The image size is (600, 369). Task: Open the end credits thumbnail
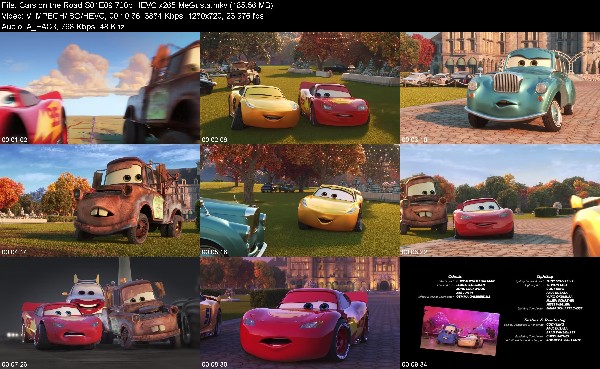[x=500, y=313]
